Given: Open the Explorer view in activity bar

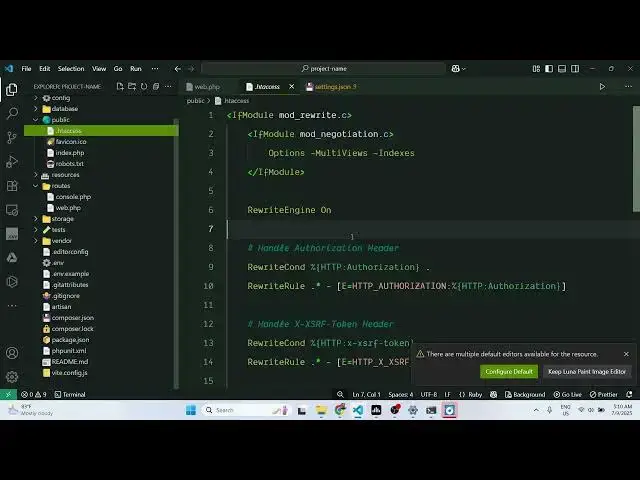Looking at the screenshot, I should coord(12,89).
